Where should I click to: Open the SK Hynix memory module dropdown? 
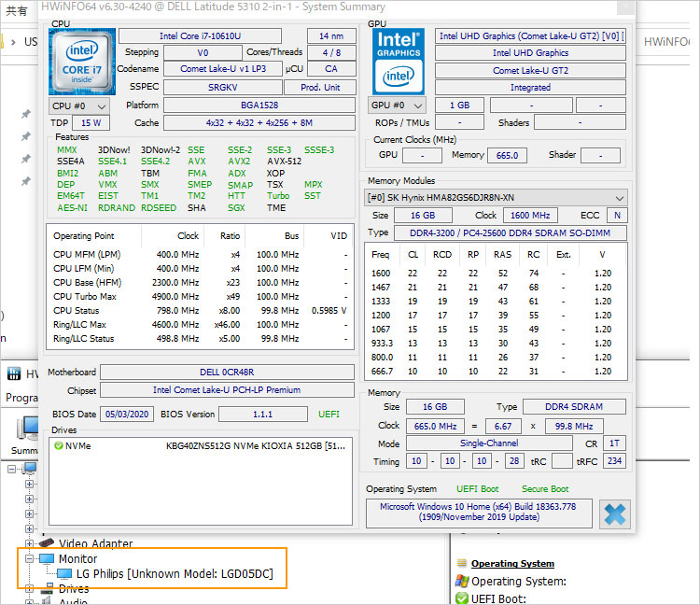(496, 197)
